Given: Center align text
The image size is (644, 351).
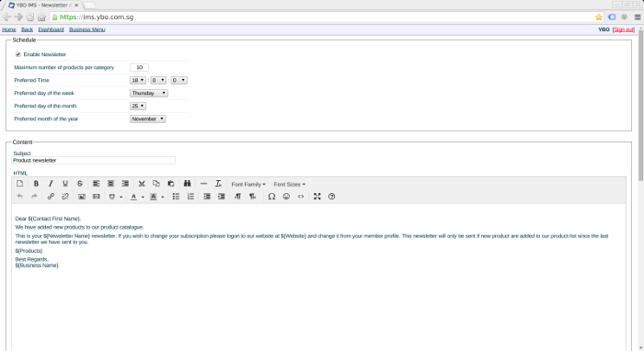Looking at the screenshot, I should pyautogui.click(x=110, y=184).
